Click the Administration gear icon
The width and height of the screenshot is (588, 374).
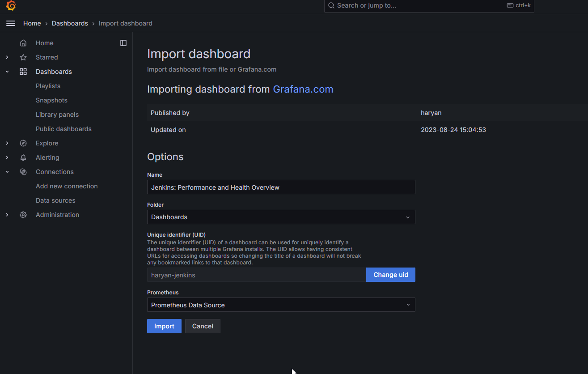pyautogui.click(x=23, y=215)
